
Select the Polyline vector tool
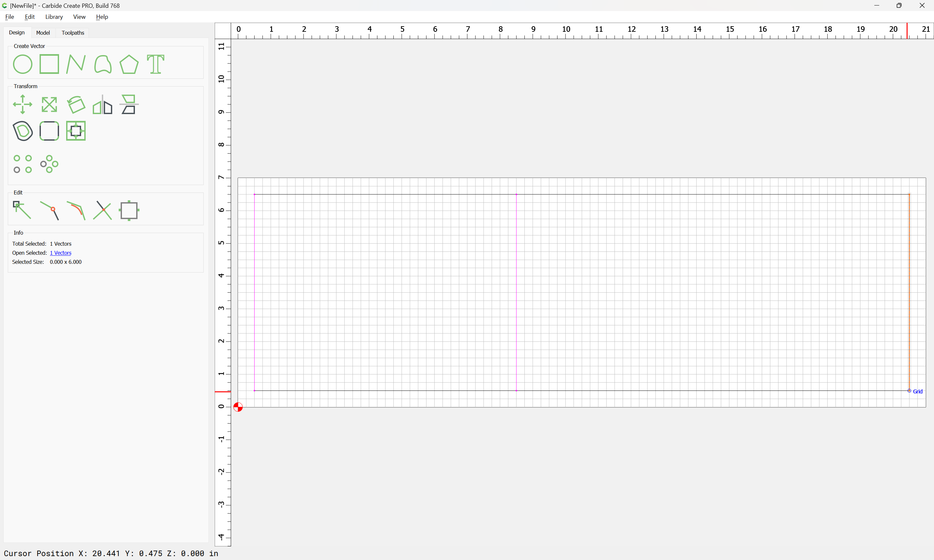click(x=76, y=64)
